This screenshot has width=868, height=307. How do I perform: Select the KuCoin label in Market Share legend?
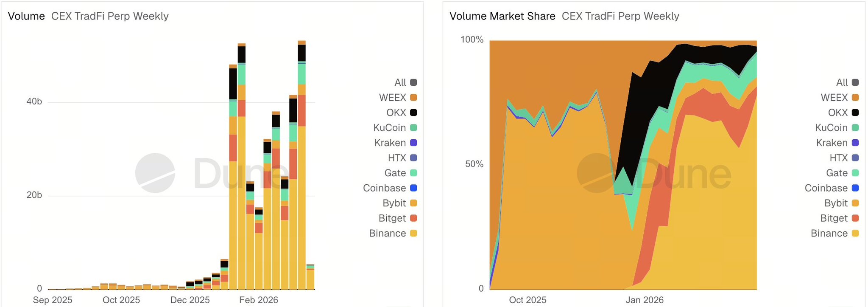831,128
